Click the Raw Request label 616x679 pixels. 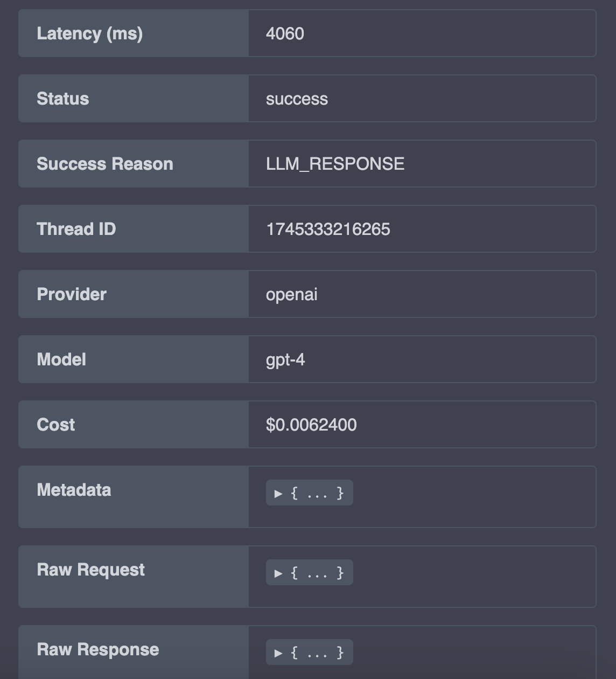pos(91,570)
